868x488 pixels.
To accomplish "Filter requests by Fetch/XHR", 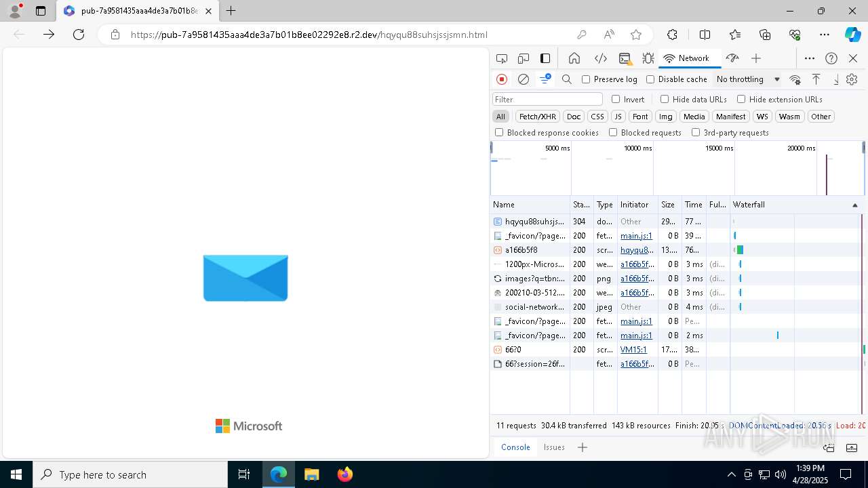I will click(x=537, y=117).
